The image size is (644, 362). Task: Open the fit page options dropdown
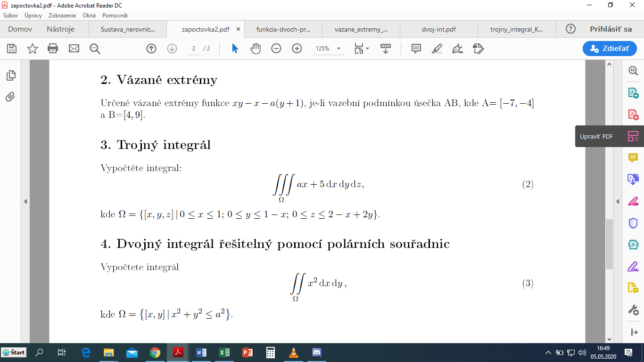[x=362, y=49]
